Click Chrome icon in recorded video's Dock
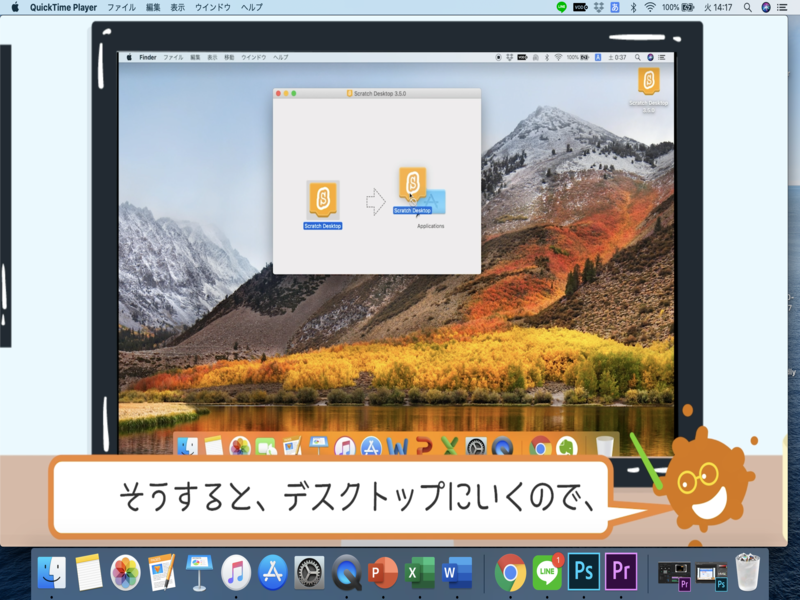 pyautogui.click(x=540, y=446)
